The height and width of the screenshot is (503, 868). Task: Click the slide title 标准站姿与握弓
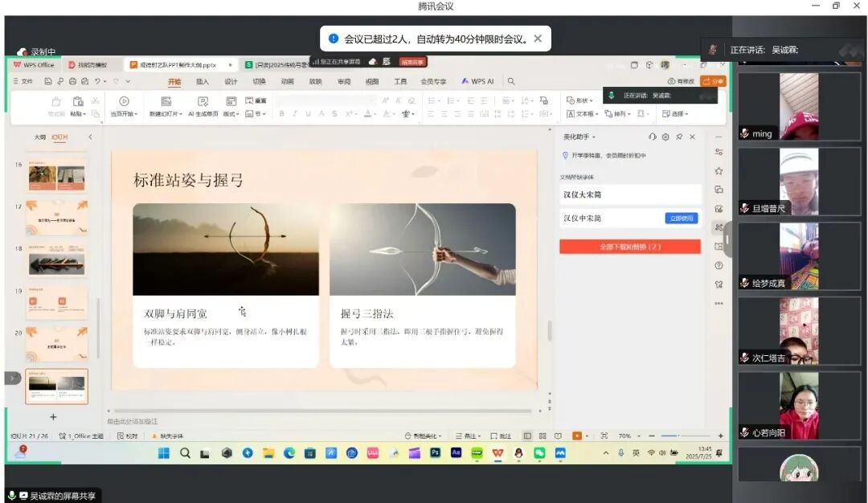click(188, 180)
